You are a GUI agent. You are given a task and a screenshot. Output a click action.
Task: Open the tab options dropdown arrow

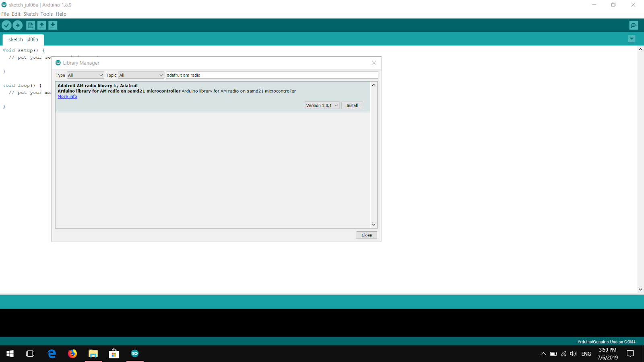click(x=632, y=39)
